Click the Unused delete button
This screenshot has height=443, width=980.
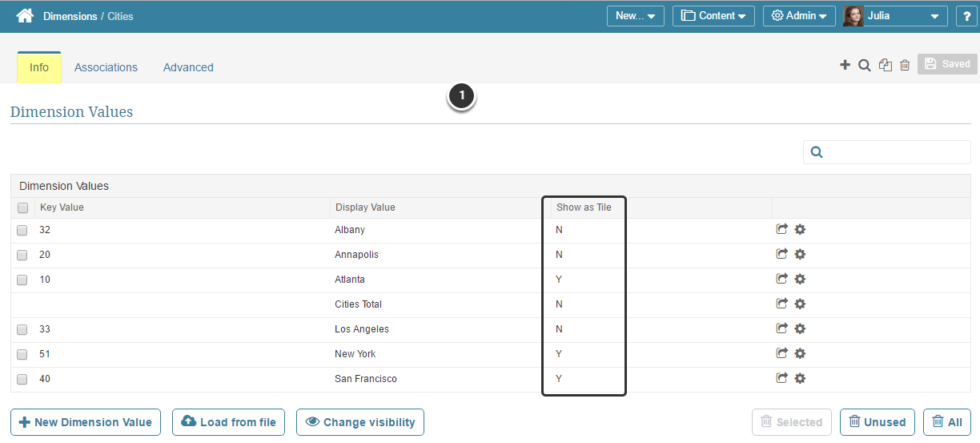878,422
